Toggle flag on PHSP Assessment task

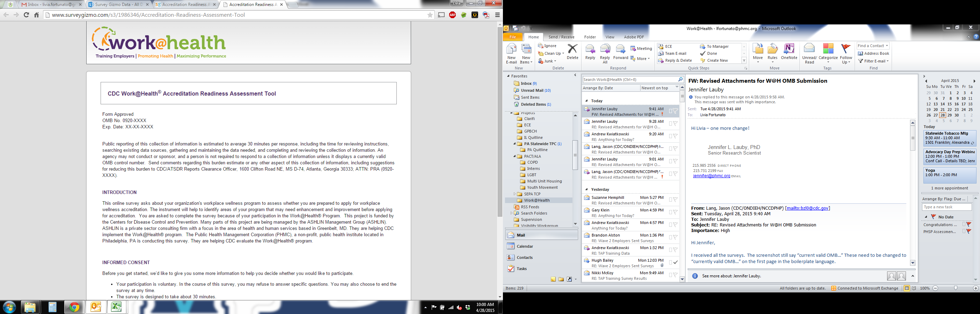(x=968, y=232)
